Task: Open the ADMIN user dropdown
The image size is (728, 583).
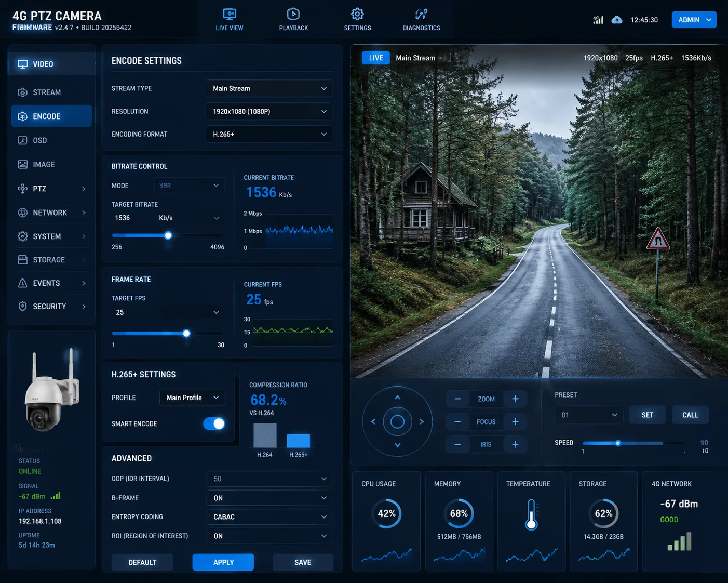Action: 694,20
